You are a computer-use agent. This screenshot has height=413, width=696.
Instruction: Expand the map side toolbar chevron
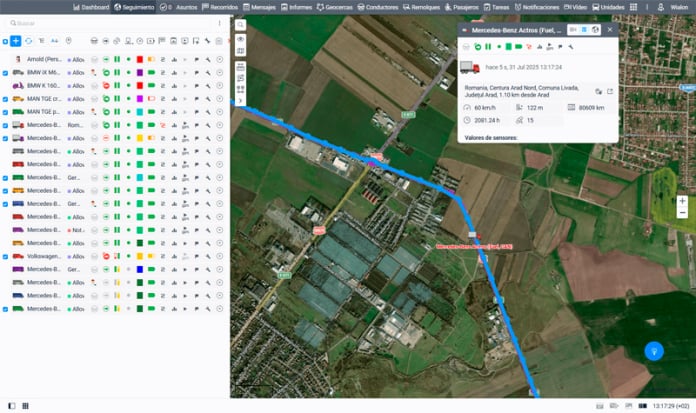[241, 101]
